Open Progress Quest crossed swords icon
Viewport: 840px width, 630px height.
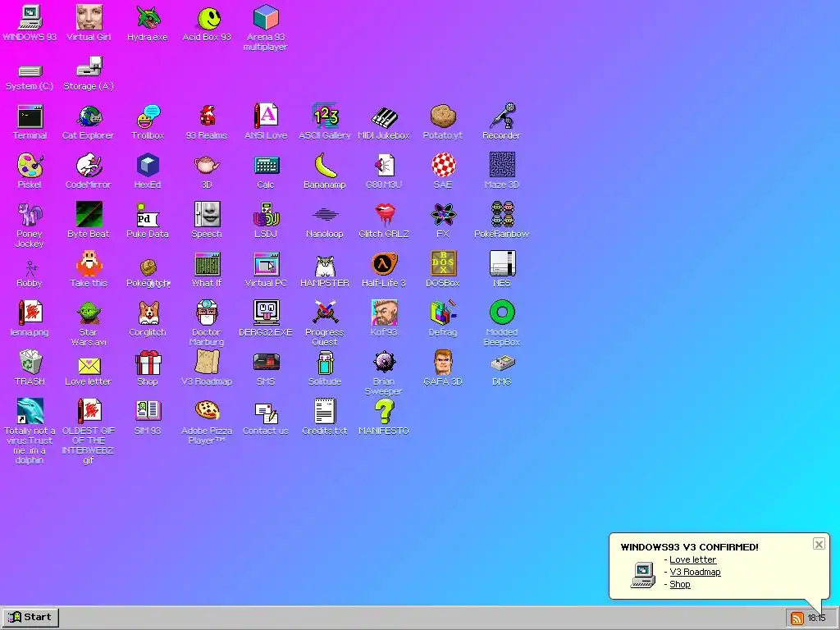pyautogui.click(x=325, y=313)
